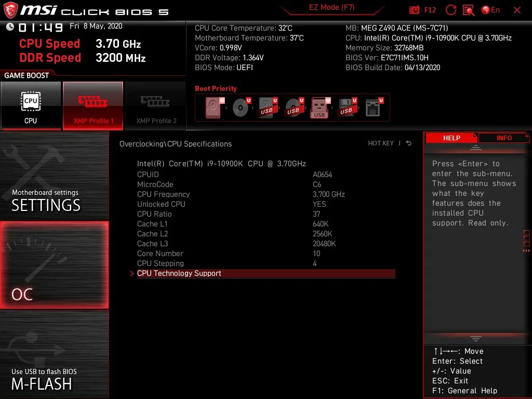Select the Cache L3 row
This screenshot has width=532, height=399.
[x=266, y=244]
